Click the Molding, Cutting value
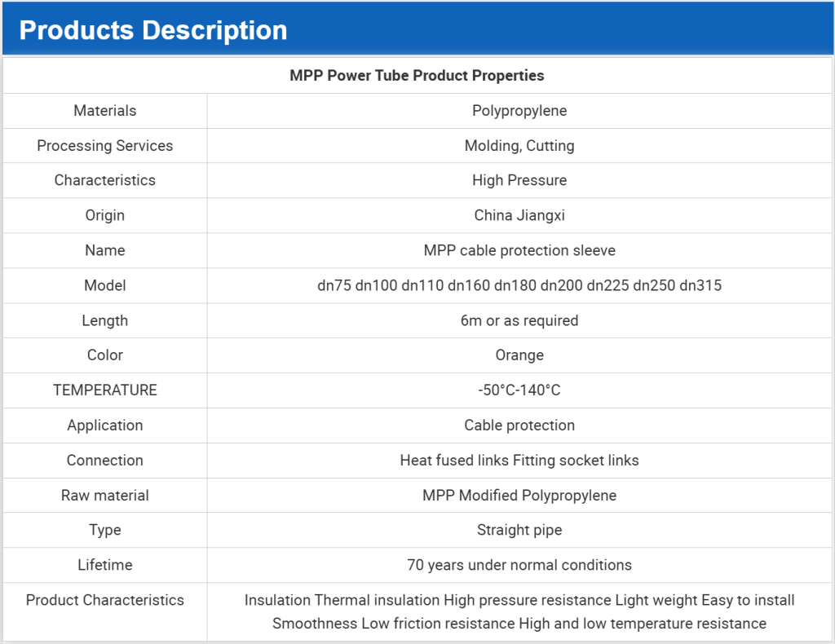Image resolution: width=835 pixels, height=644 pixels. pyautogui.click(x=519, y=146)
